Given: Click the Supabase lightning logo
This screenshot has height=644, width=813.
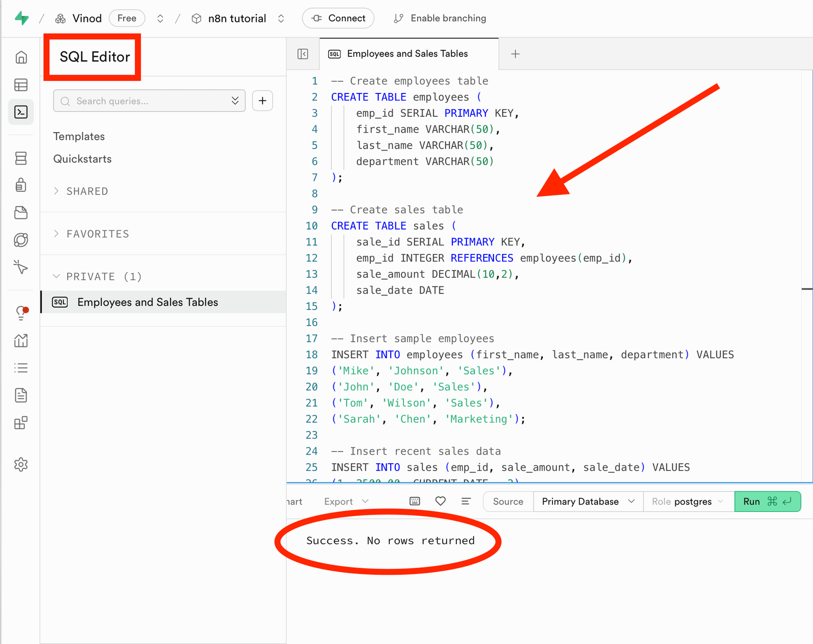Looking at the screenshot, I should point(21,19).
